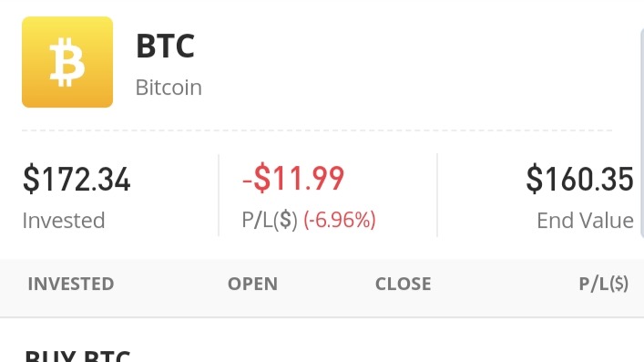Image resolution: width=644 pixels, height=362 pixels.
Task: Click the Invested label under $172.34
Action: pyautogui.click(x=64, y=221)
